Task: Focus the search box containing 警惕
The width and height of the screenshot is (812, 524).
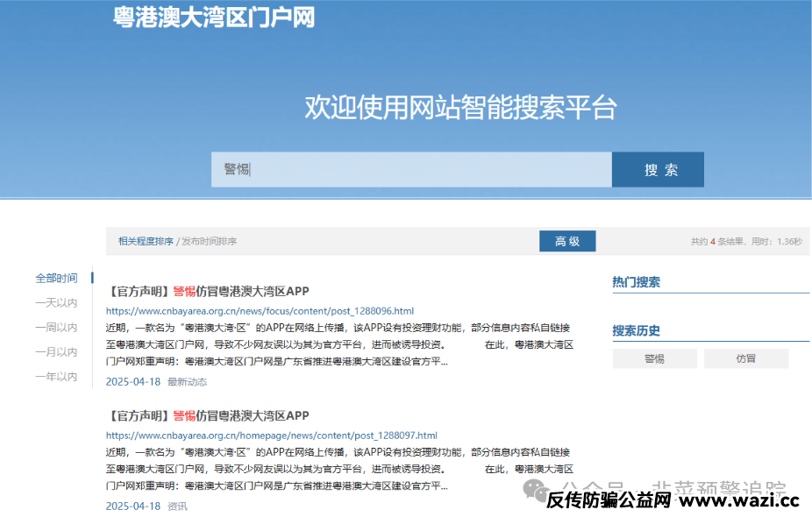Action: tap(410, 169)
